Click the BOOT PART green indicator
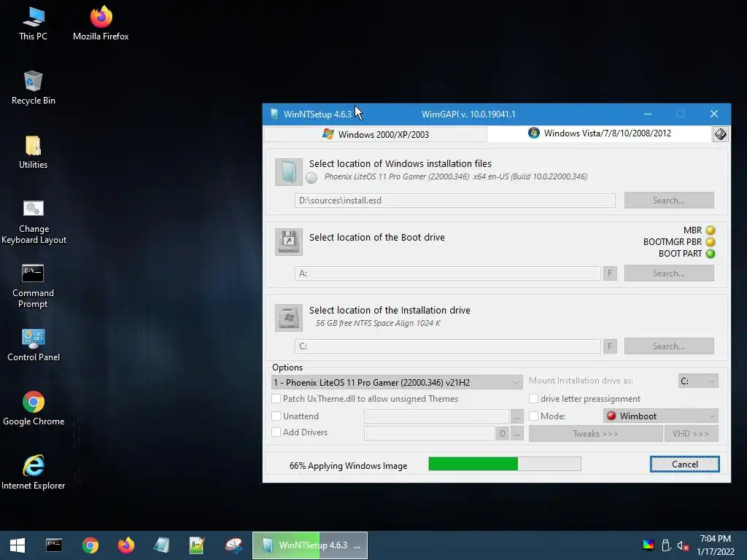Viewport: 747px width, 560px height. point(711,254)
